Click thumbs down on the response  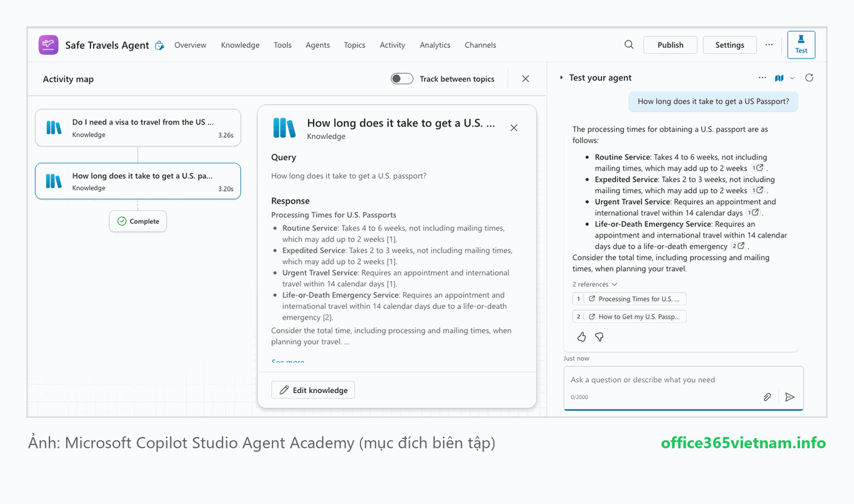599,337
